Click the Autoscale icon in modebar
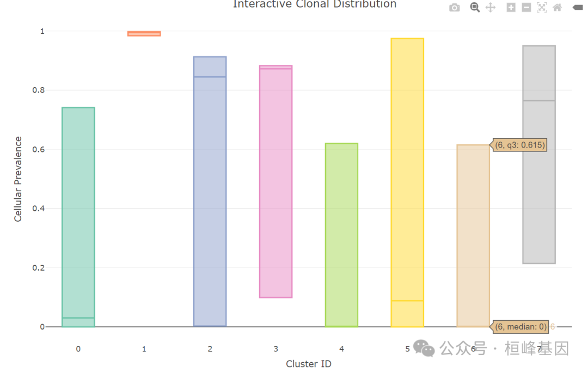This screenshot has width=588, height=372. point(541,8)
